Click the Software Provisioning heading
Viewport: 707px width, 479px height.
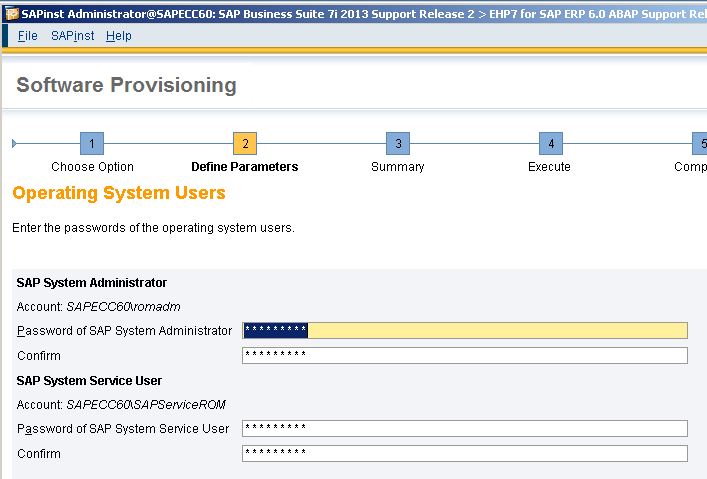126,85
